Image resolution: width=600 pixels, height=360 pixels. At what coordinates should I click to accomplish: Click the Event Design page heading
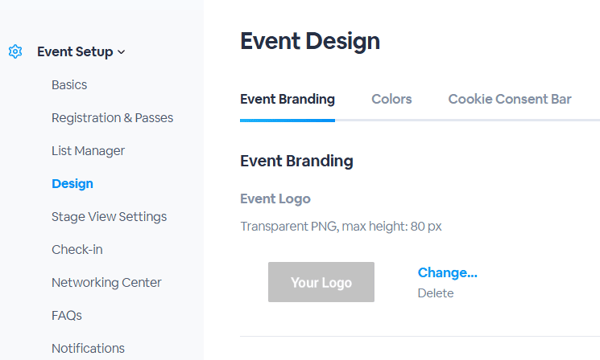[310, 41]
